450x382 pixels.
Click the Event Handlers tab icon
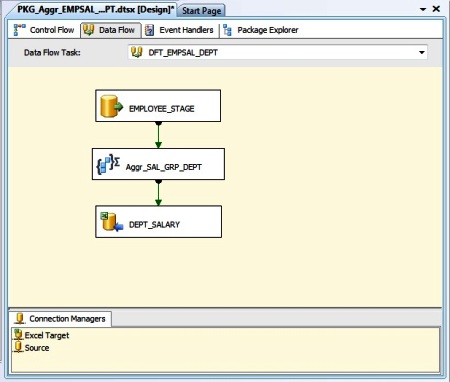[x=149, y=30]
